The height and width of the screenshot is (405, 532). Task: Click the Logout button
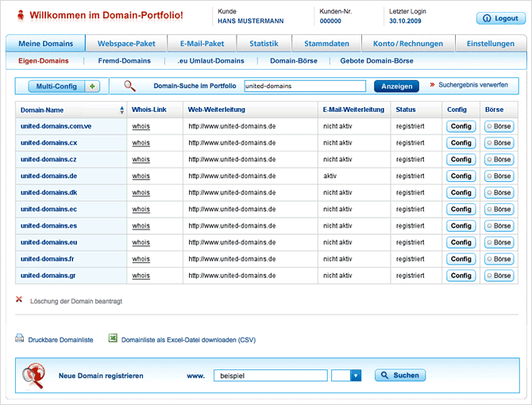click(x=501, y=18)
